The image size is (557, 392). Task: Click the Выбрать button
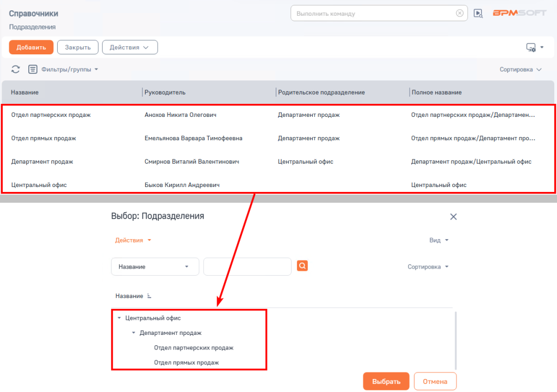(x=386, y=381)
